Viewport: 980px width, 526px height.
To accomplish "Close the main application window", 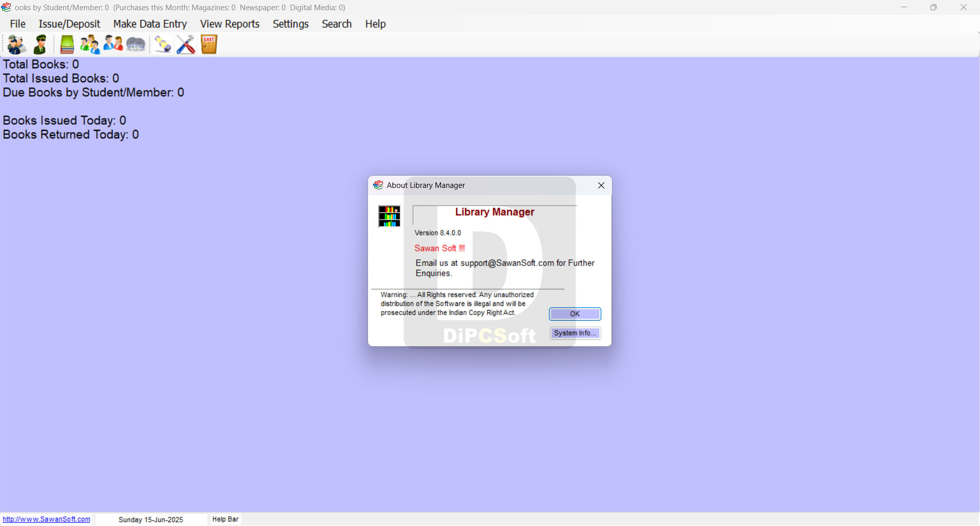I will [x=964, y=7].
